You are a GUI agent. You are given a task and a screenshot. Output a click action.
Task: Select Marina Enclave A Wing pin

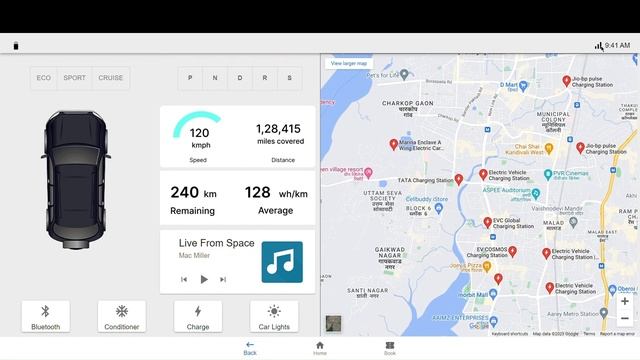393,144
